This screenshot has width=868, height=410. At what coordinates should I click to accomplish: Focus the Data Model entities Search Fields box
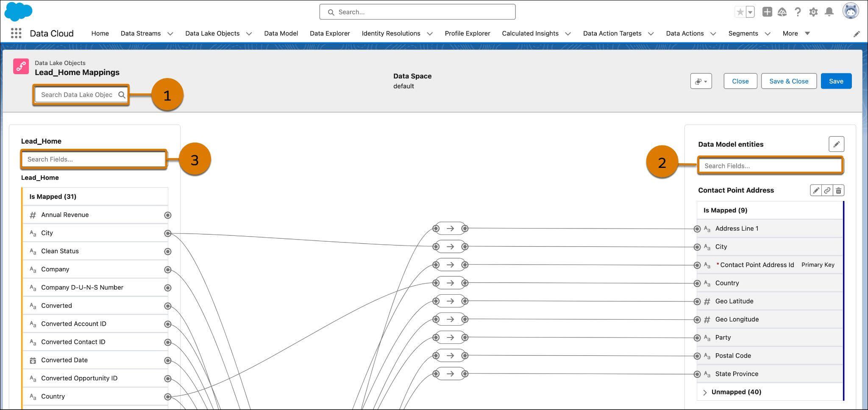pos(771,166)
